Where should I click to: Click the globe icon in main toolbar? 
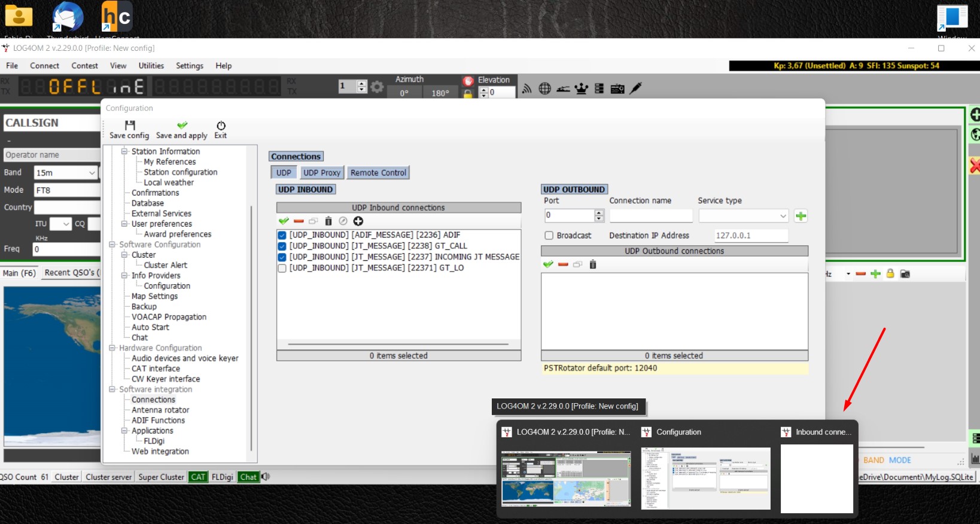544,89
